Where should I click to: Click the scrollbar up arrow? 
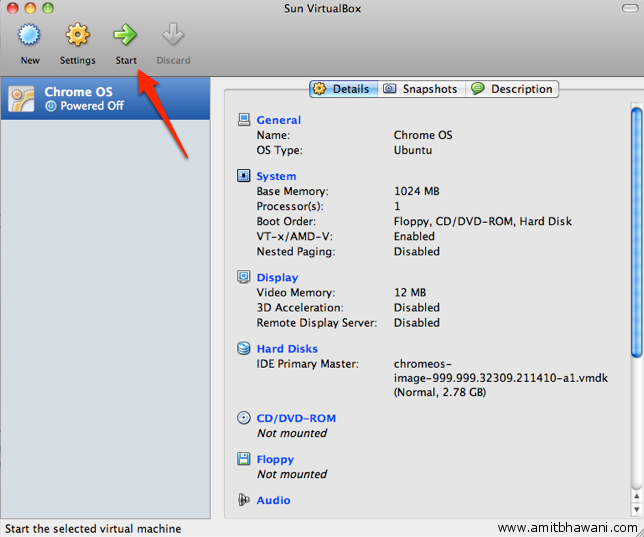tap(637, 497)
